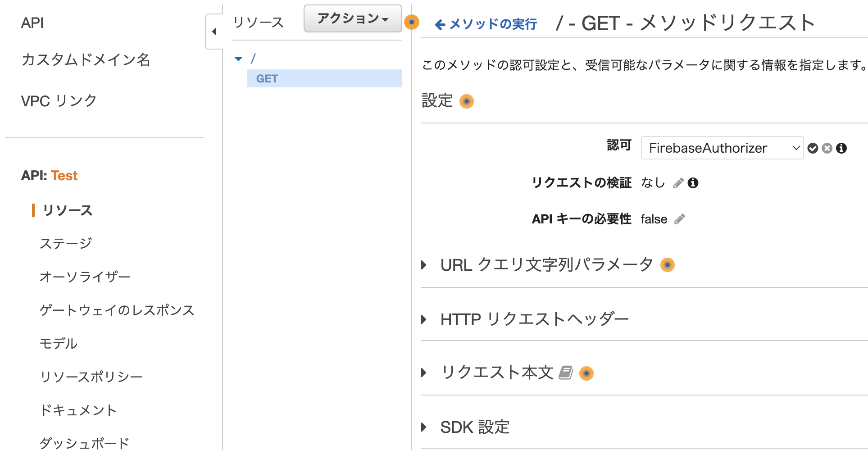Expand the SDK 設定 disclosure triangle
868x450 pixels.
(x=424, y=427)
